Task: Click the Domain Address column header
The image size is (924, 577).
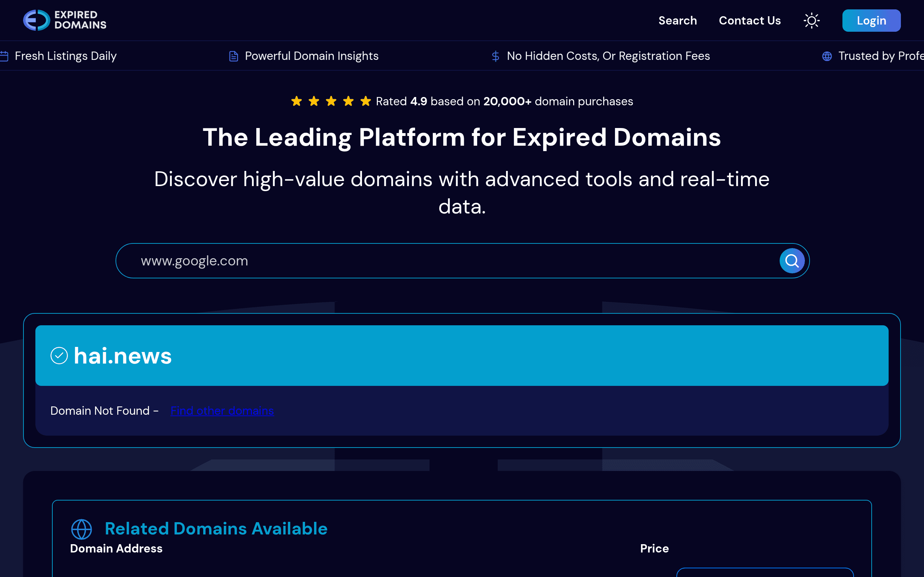Action: (x=116, y=549)
